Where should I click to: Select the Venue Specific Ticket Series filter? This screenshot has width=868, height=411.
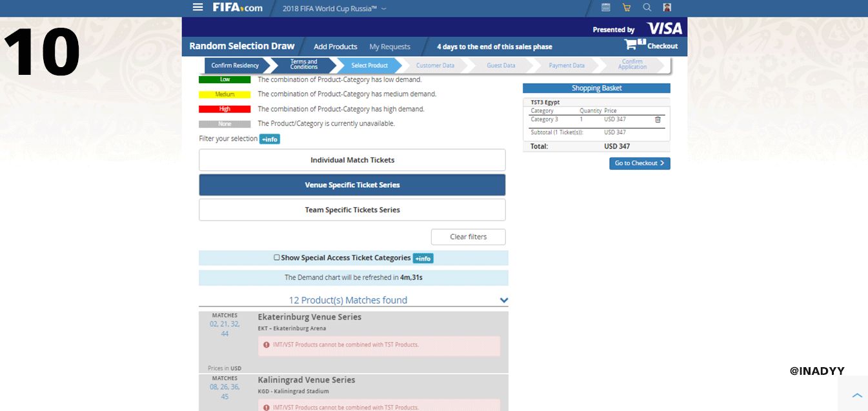point(352,185)
